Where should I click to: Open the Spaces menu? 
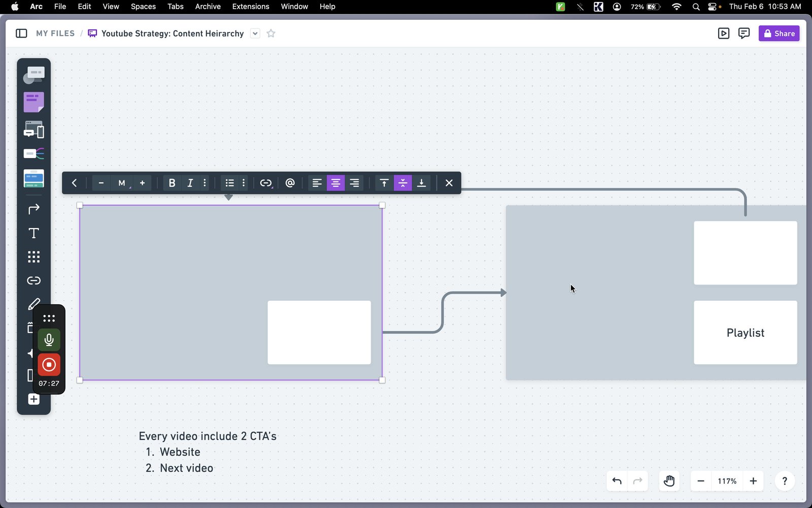(x=143, y=7)
